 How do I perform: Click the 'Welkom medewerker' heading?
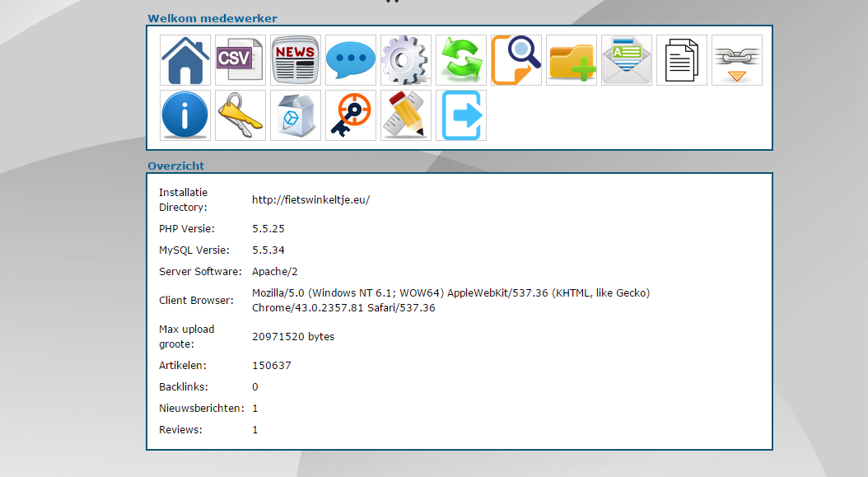coord(212,18)
